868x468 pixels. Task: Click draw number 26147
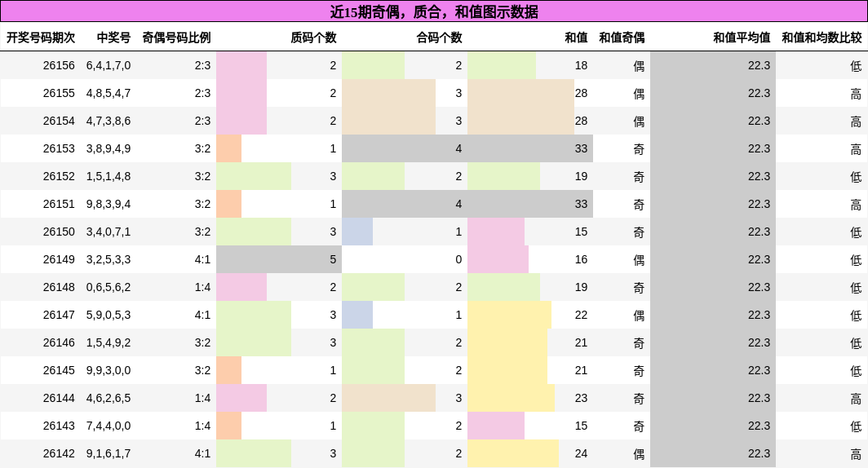click(x=59, y=314)
